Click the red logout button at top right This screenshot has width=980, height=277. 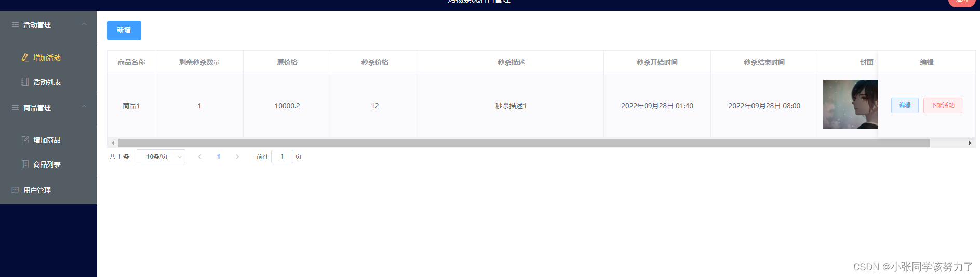coord(962,2)
